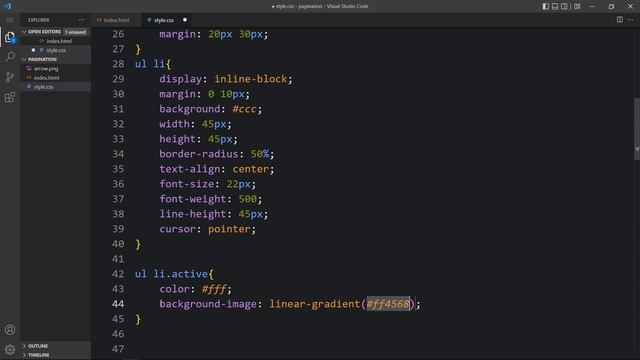
Task: Select style.css in Open Editors
Action: pos(56,50)
